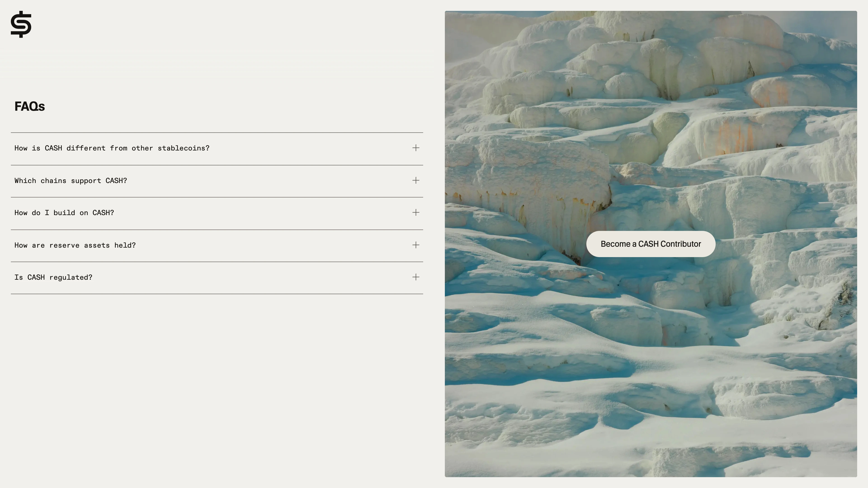Click the snowy terraces background image
This screenshot has height=488, width=868.
(x=650, y=371)
